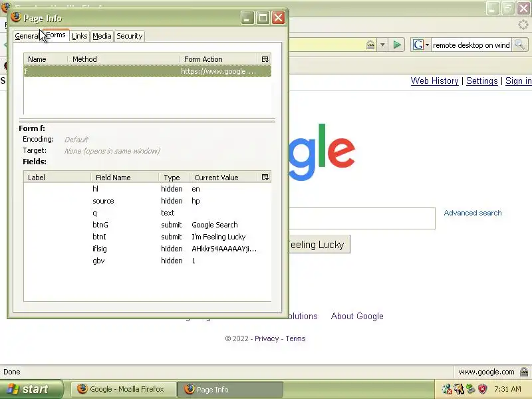Click the Label column header in Fields
The width and height of the screenshot is (532, 399).
[x=57, y=178]
